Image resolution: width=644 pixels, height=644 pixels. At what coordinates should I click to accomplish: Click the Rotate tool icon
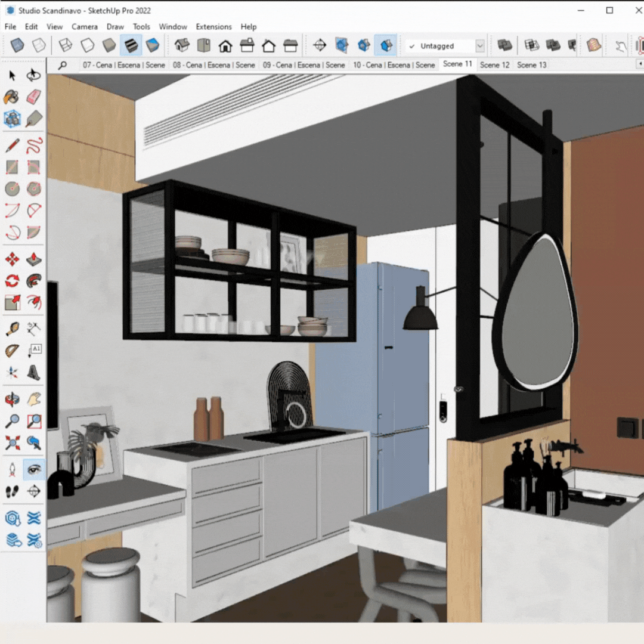click(x=12, y=281)
